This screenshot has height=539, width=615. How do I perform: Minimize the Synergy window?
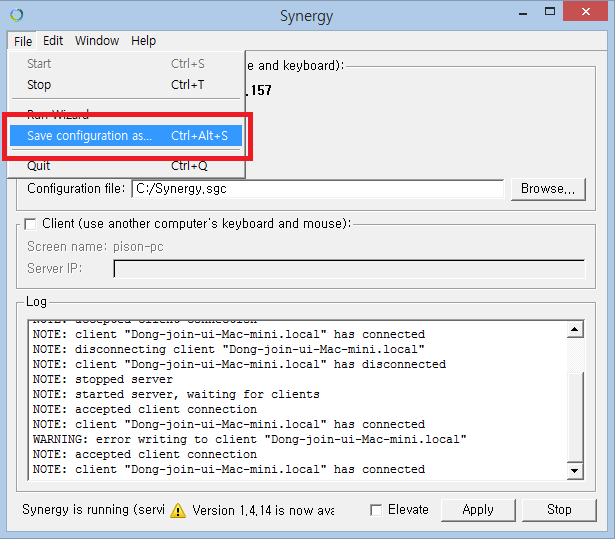pyautogui.click(x=522, y=13)
